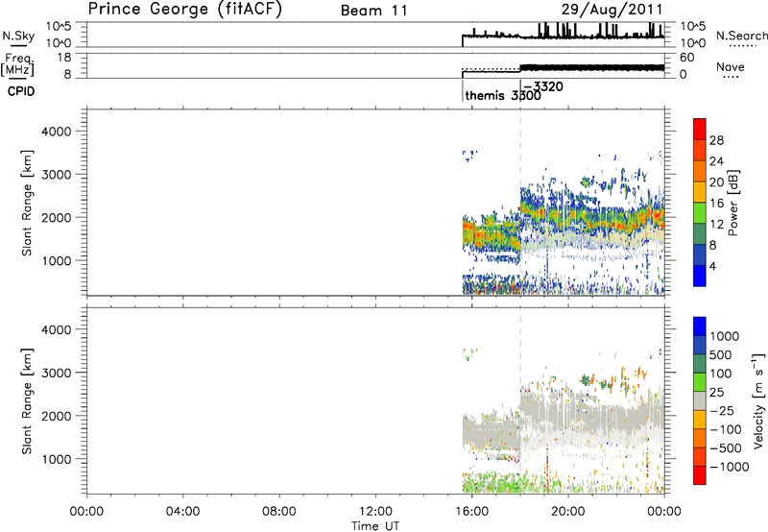Screen dimensions: 768x532
Task: Pick the gray segment of velocity colorbar
Action: pos(700,400)
